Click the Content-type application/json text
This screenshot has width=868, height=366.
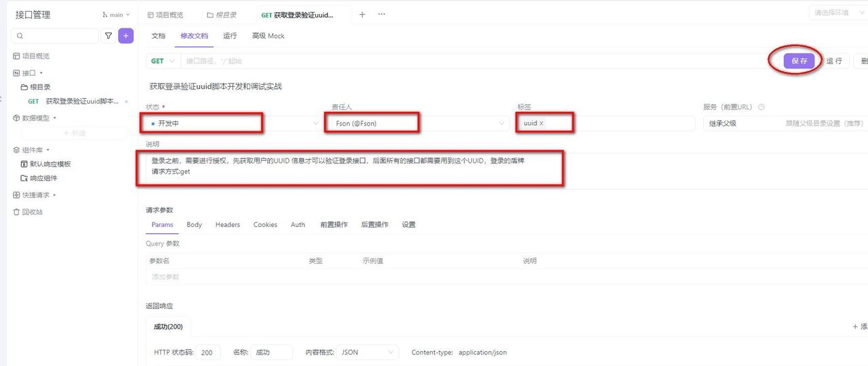click(459, 352)
